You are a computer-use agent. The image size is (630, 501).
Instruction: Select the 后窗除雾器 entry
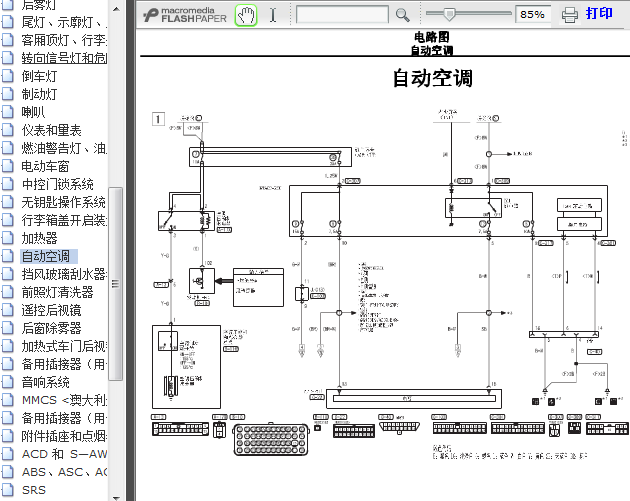pos(51,328)
